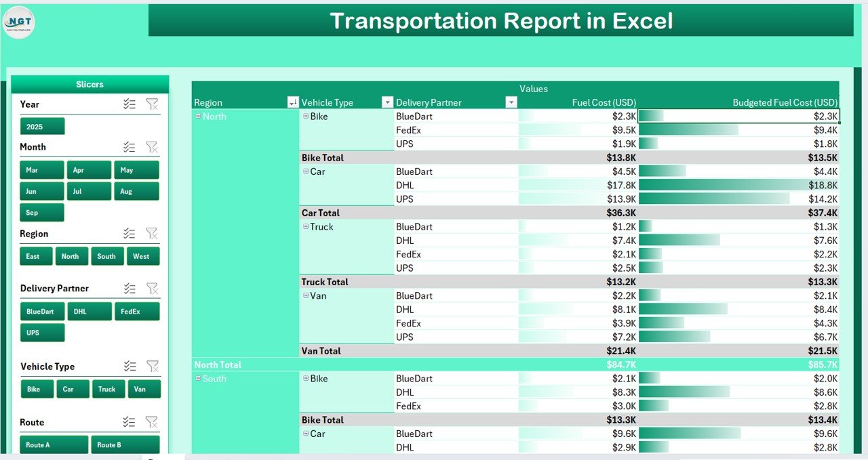The height and width of the screenshot is (460, 868).
Task: Toggle multi-select icon for Region slicer
Action: 130,234
